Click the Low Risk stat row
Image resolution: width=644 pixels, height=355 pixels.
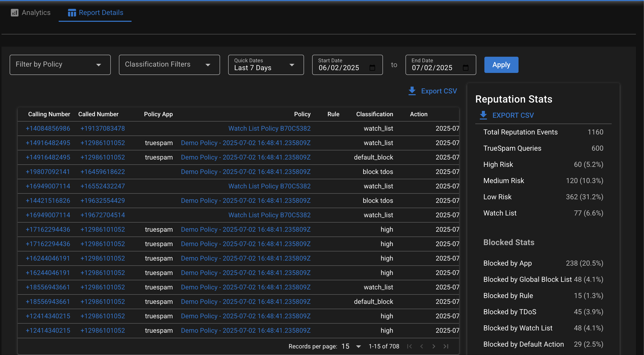click(543, 197)
